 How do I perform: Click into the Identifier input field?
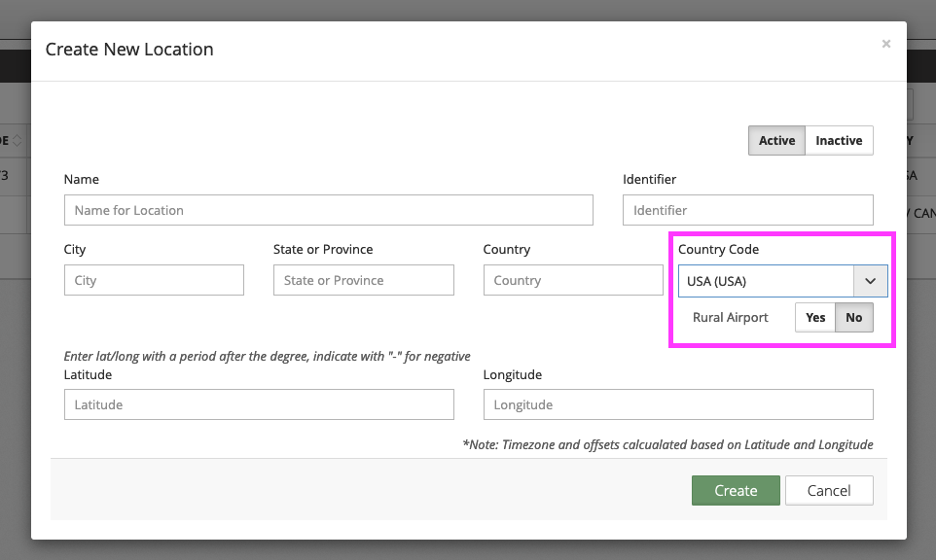(747, 210)
